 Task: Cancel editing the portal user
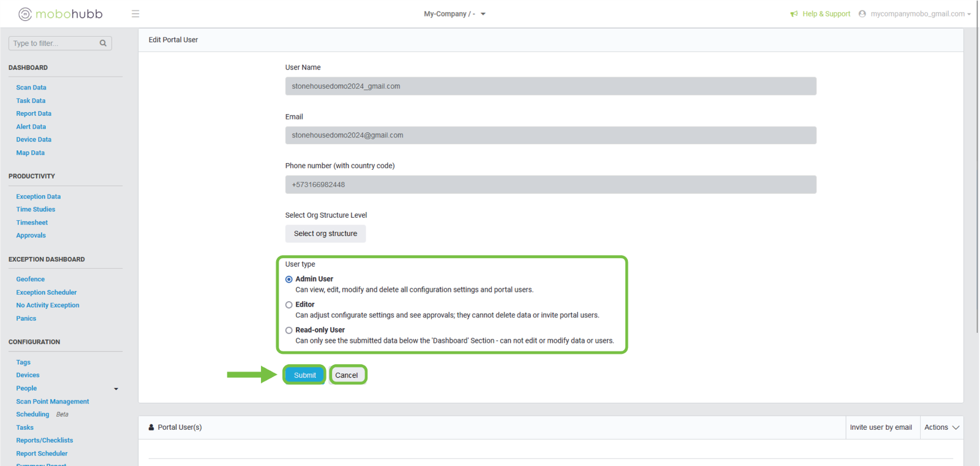[347, 375]
